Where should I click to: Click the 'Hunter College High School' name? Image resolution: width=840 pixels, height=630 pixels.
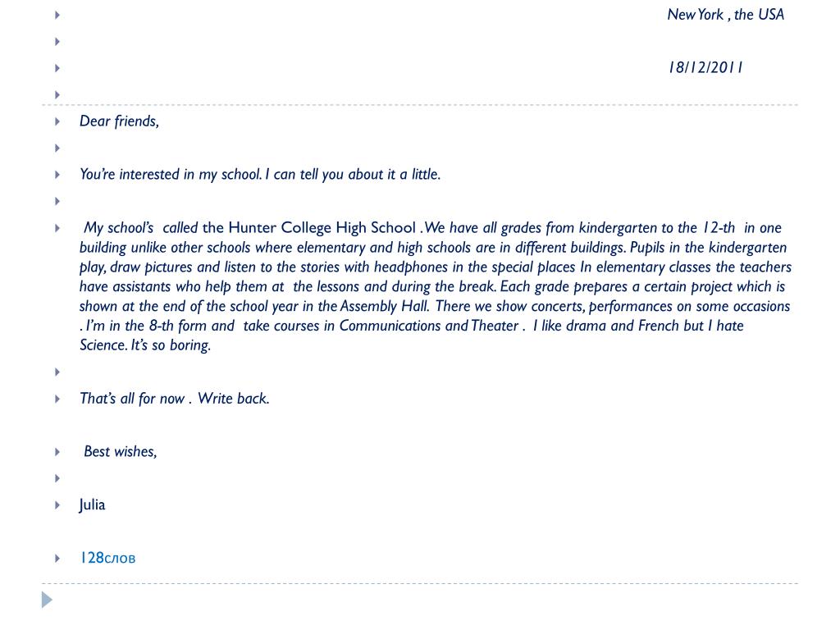[x=322, y=228]
